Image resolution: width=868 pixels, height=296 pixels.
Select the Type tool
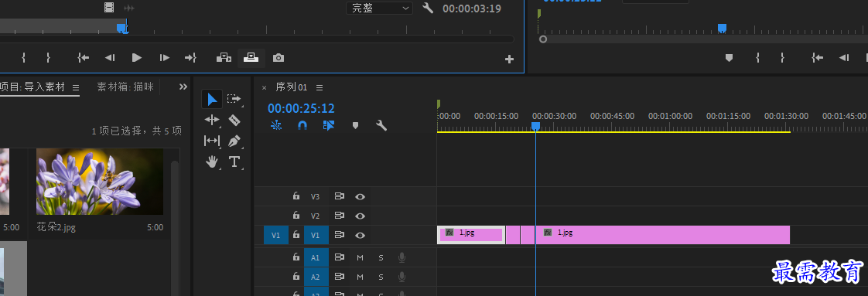pos(234,162)
